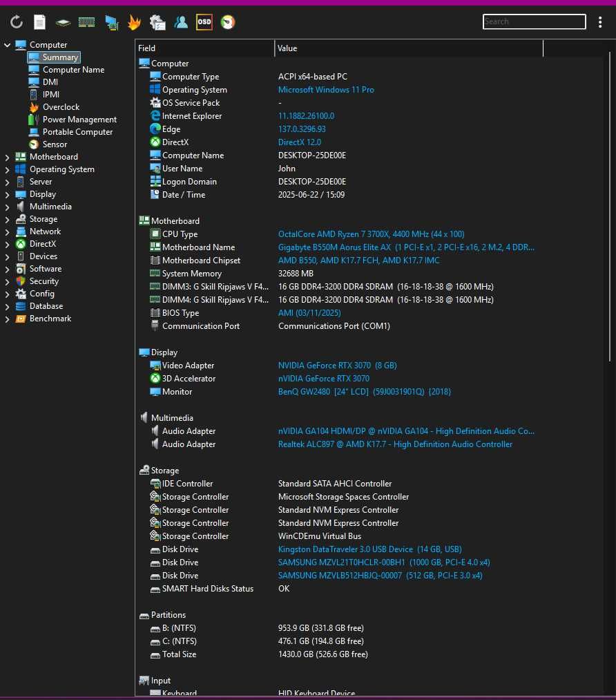The image size is (616, 700).
Task: Open Power Management in the tree
Action: coord(73,120)
